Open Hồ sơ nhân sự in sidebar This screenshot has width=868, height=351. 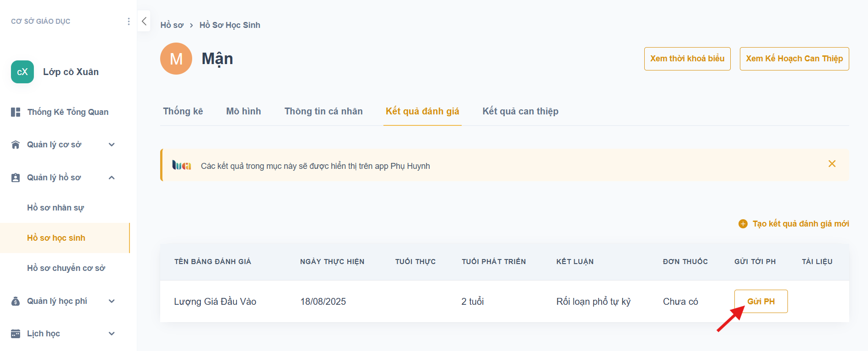(55, 208)
